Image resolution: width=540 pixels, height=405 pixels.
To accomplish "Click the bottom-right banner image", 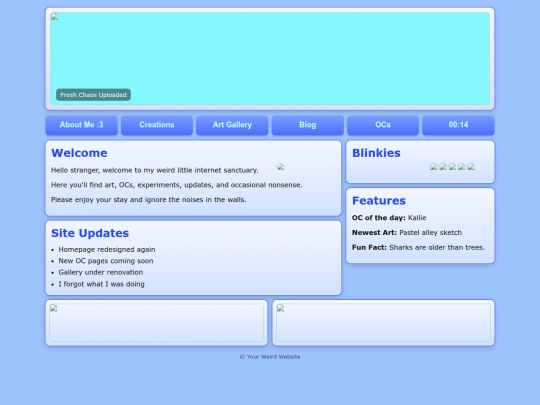I will 383,323.
